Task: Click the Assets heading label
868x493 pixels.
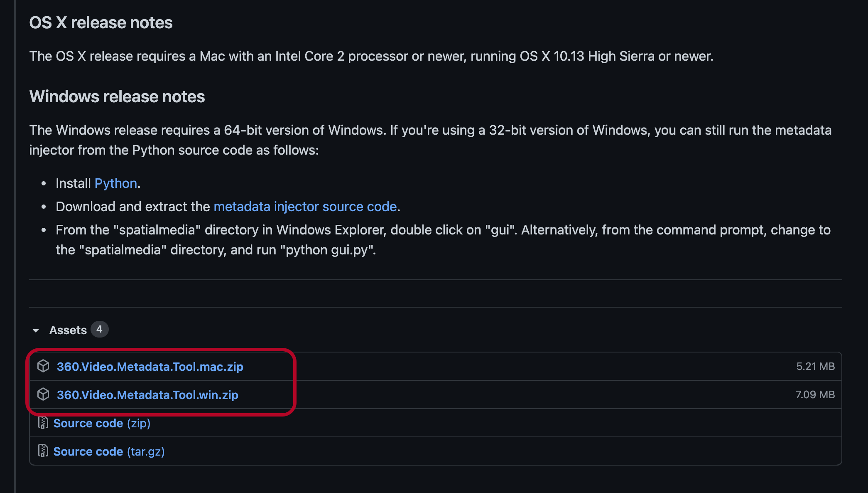Action: 68,330
